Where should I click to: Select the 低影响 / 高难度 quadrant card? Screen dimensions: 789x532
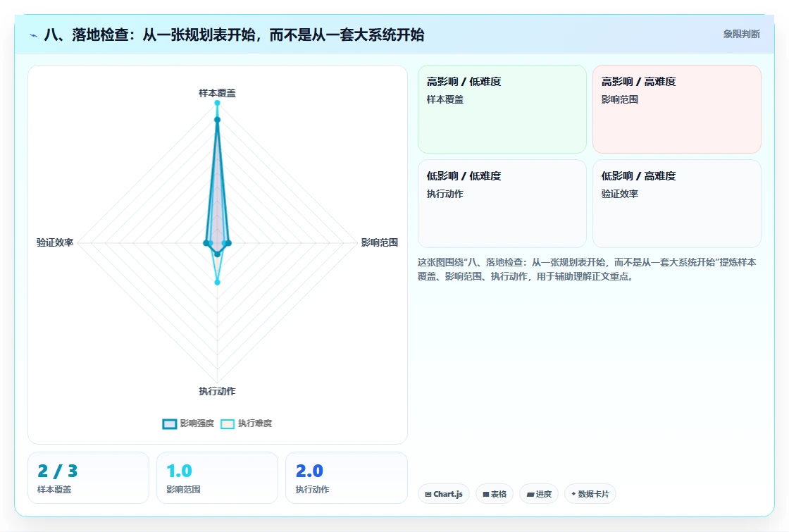pos(677,204)
